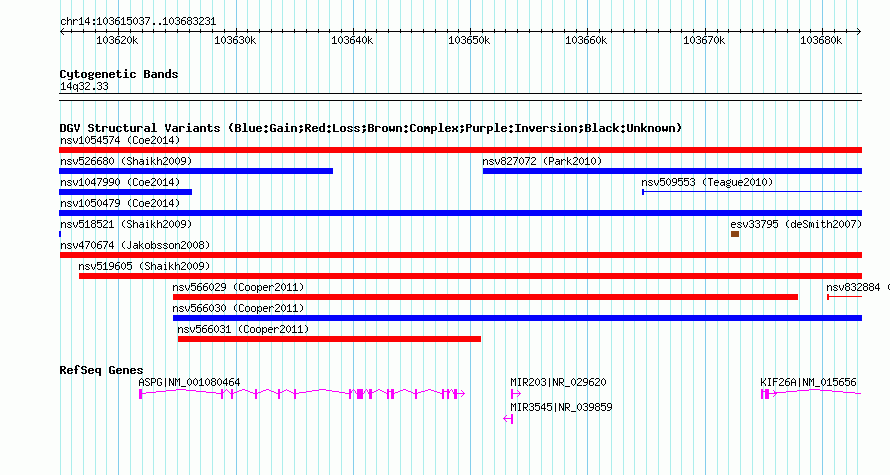
Task: Select the 14q32.33 band label
Action: tap(84, 86)
